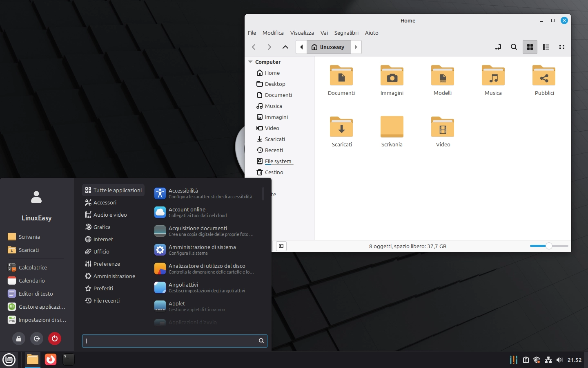The width and height of the screenshot is (588, 368).
Task: Open the search in the file manager
Action: point(514,47)
